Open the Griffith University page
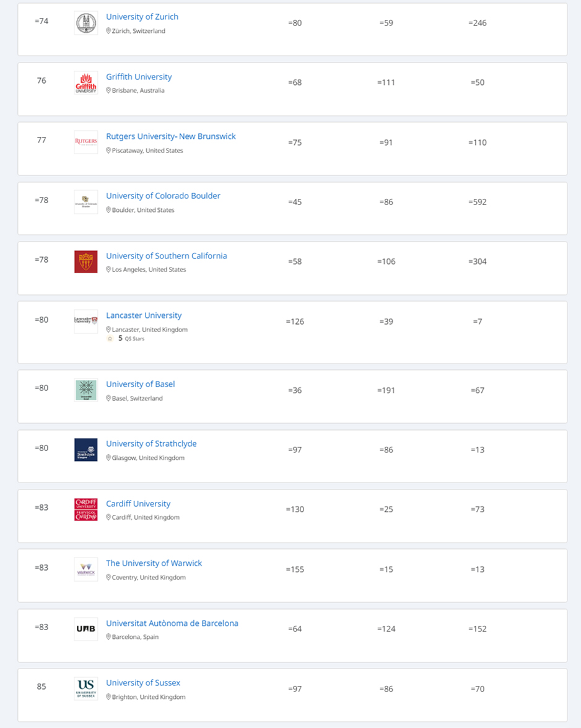Screen dimensions: 581x728 pos(139,77)
